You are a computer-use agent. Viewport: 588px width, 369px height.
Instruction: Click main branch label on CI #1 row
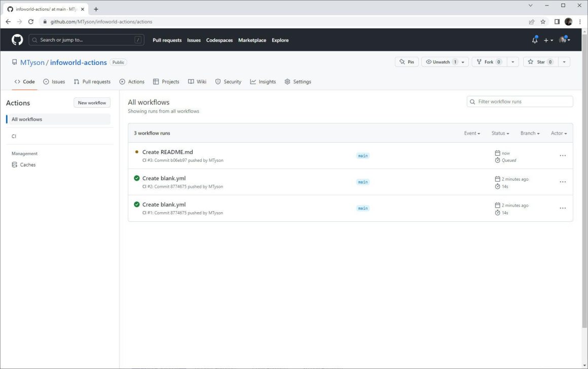pyautogui.click(x=362, y=208)
